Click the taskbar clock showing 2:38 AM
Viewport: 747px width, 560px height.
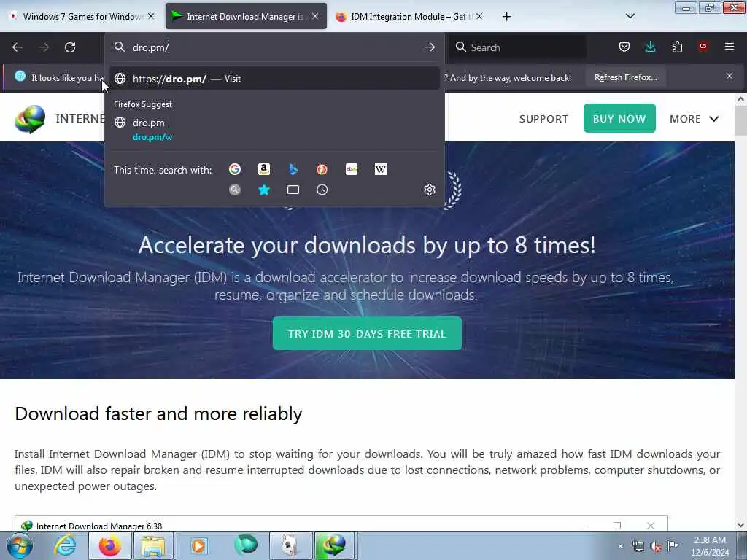pos(710,546)
